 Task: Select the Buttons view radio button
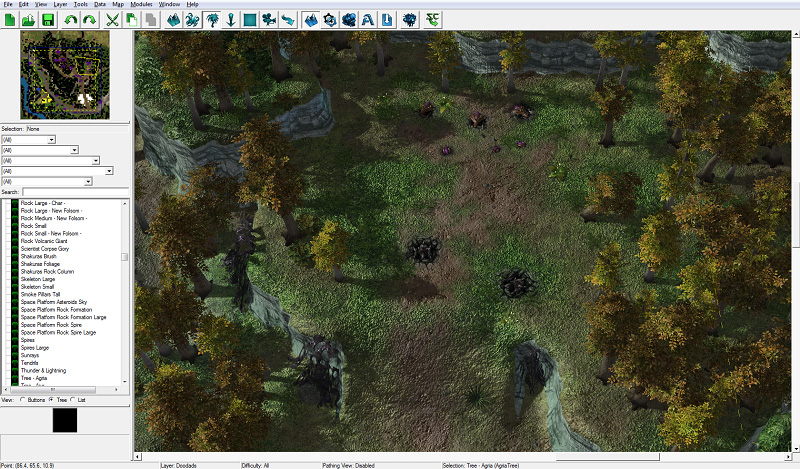[22, 400]
